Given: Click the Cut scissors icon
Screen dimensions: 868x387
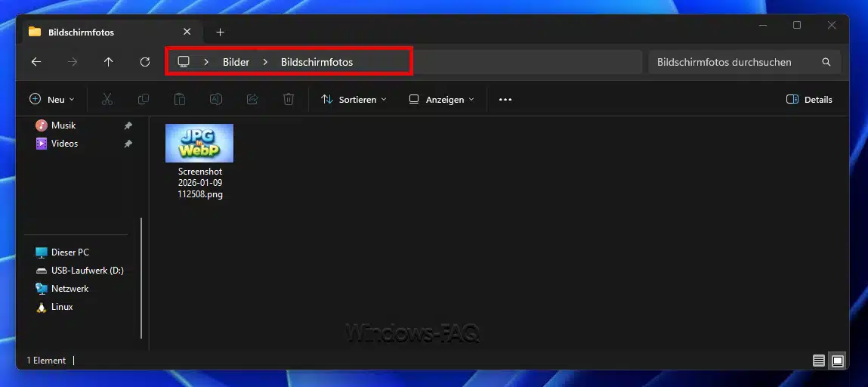Looking at the screenshot, I should click(107, 99).
